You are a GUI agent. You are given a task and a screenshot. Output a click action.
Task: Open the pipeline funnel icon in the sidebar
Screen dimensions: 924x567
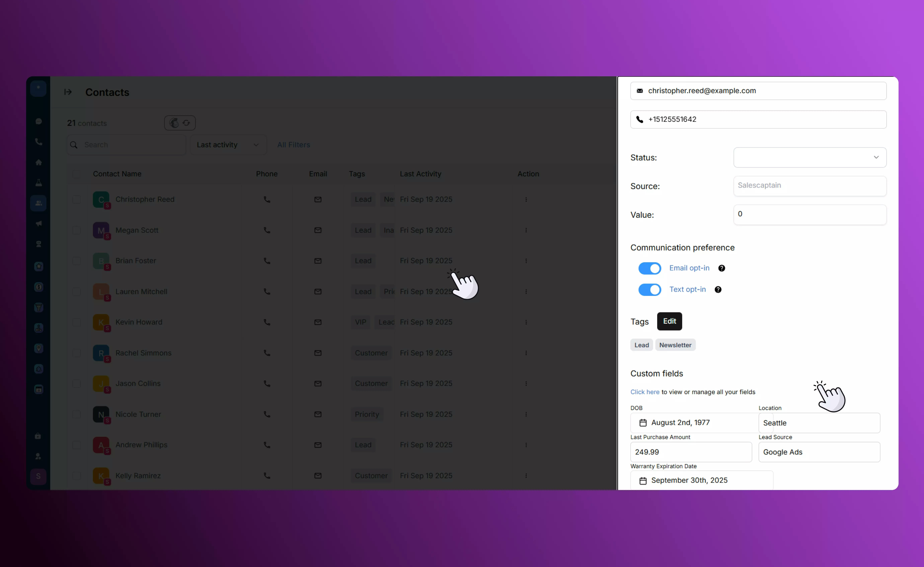39,307
